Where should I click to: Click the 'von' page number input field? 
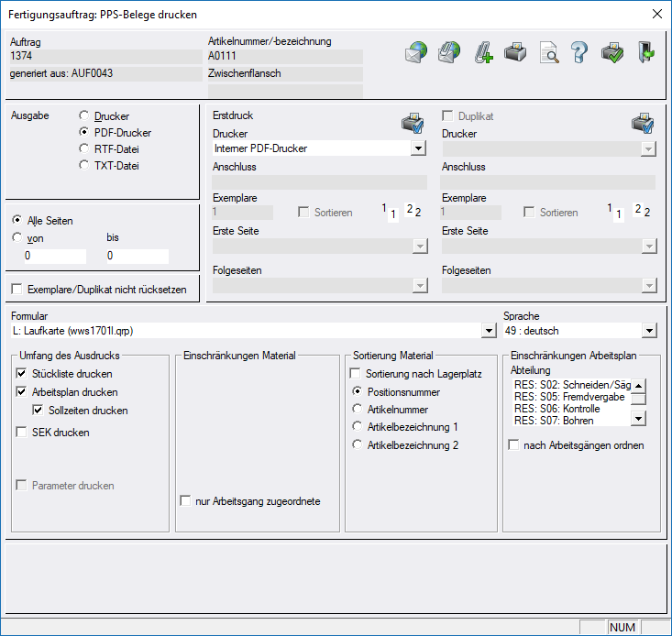point(54,256)
